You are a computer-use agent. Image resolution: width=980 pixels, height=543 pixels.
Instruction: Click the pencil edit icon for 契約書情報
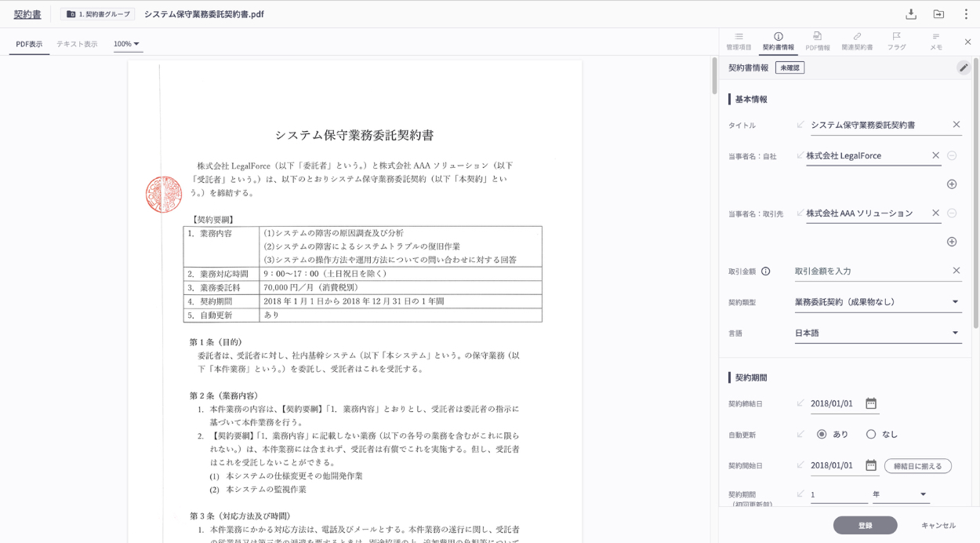964,67
